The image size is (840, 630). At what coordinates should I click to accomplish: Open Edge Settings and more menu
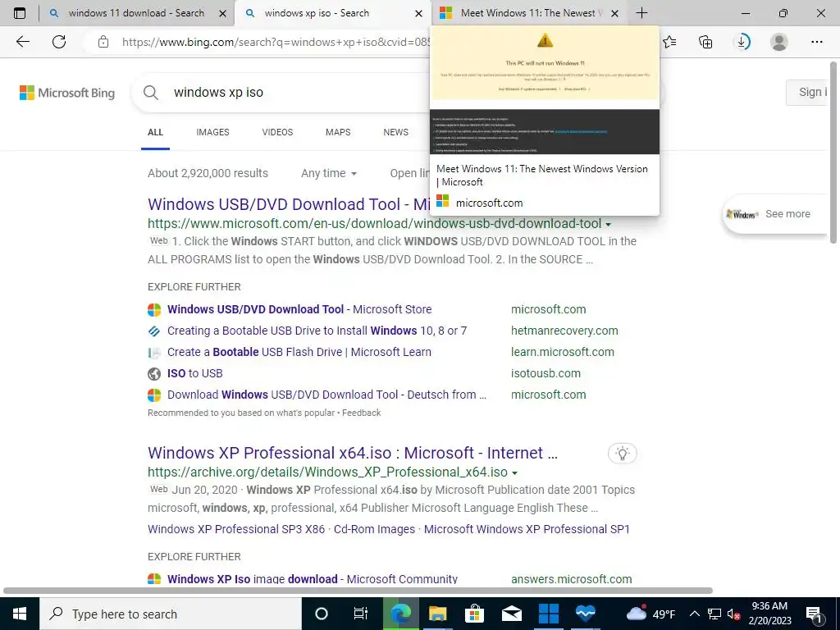pyautogui.click(x=816, y=42)
